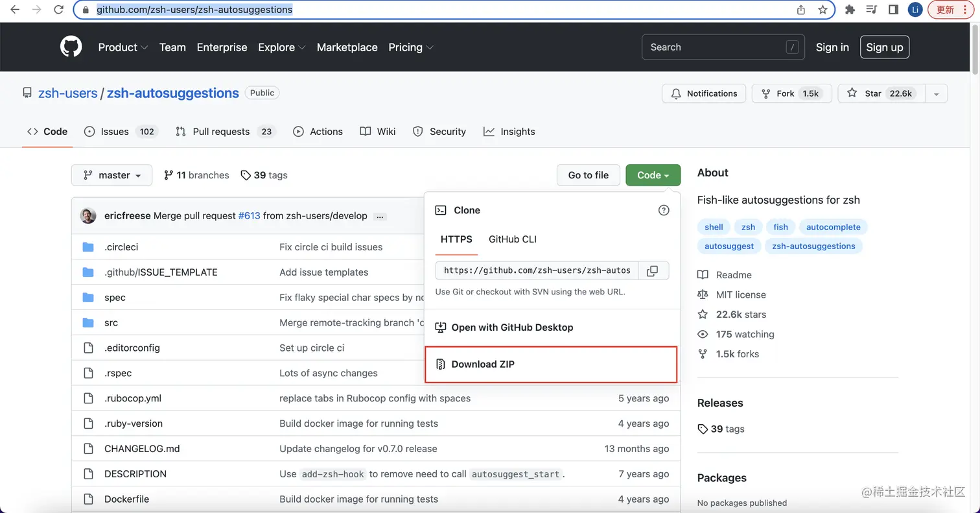980x513 pixels.
Task: Click the autocomplete topic tag
Action: click(834, 227)
